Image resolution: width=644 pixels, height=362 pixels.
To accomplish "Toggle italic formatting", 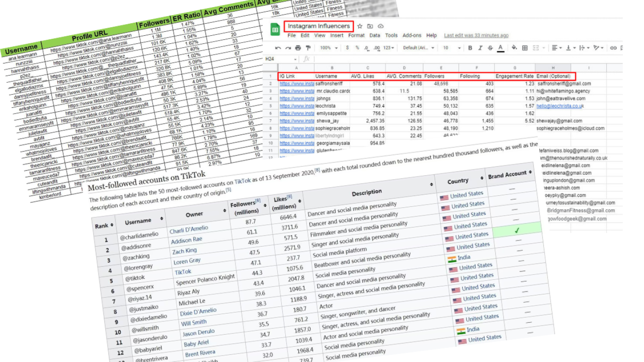I will pyautogui.click(x=480, y=48).
